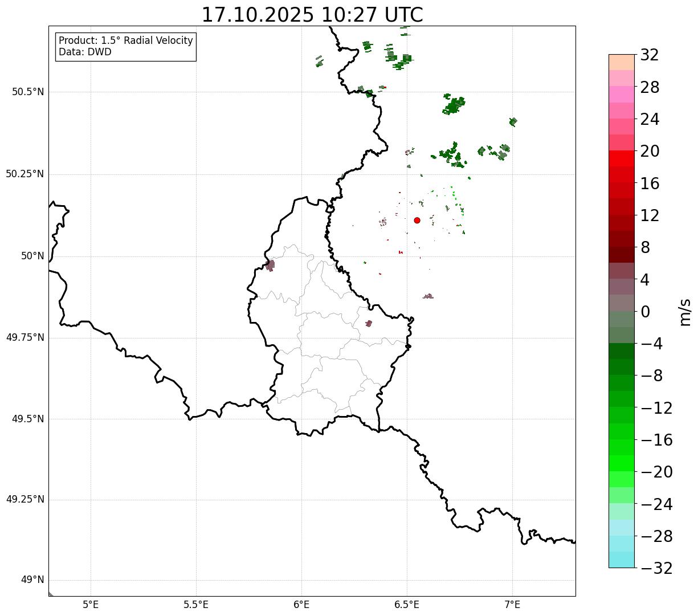Click the red radar site marker
This screenshot has height=616, width=698.
[417, 221]
